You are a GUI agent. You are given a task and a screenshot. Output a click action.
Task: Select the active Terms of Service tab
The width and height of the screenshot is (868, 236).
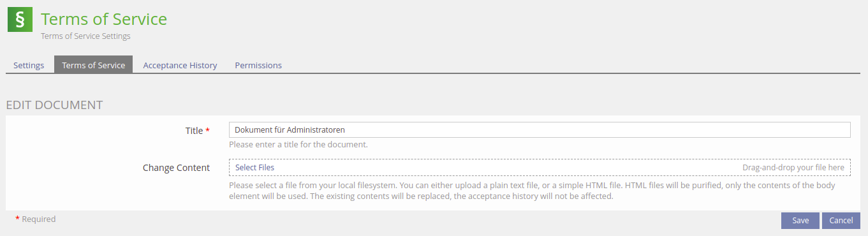pyautogui.click(x=93, y=65)
